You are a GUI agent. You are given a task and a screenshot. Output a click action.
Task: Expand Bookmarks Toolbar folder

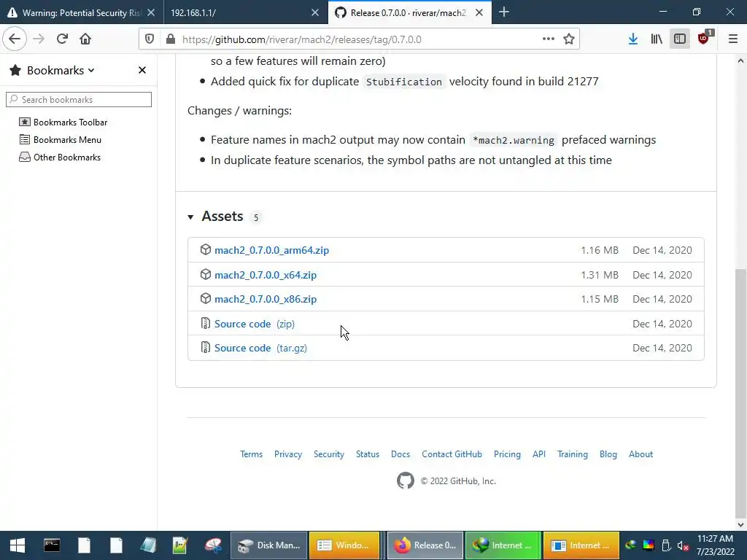[x=63, y=122]
